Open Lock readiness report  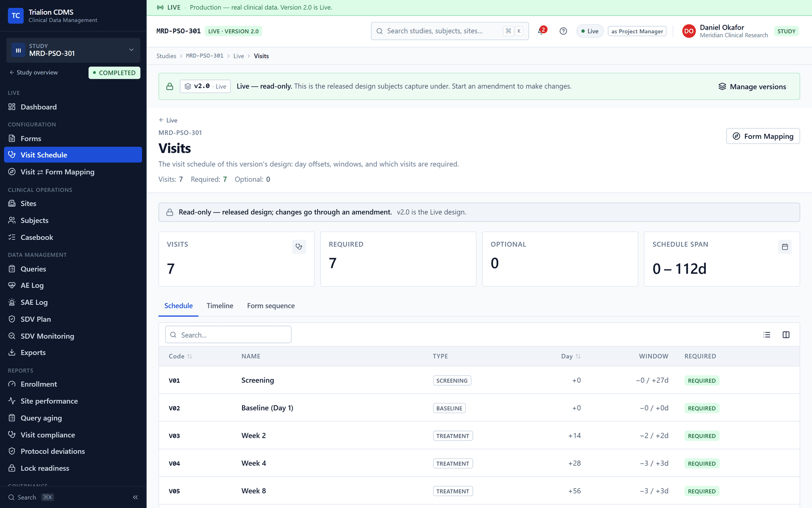[73, 468]
